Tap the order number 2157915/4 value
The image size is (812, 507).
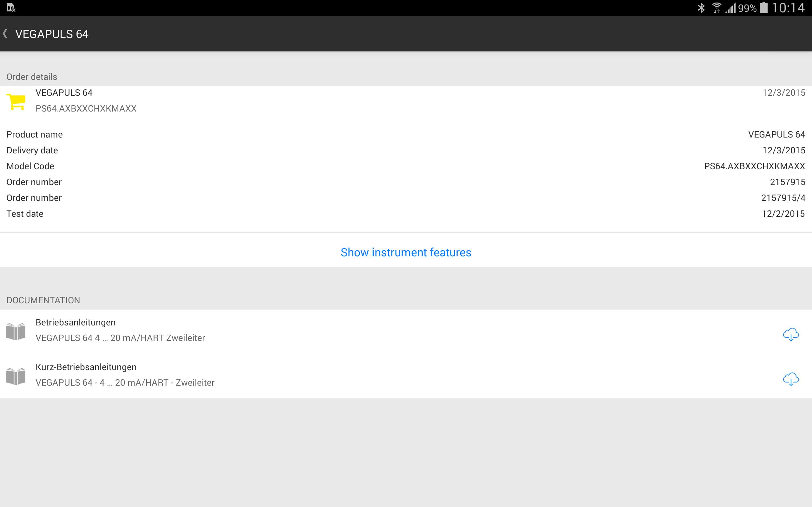783,198
